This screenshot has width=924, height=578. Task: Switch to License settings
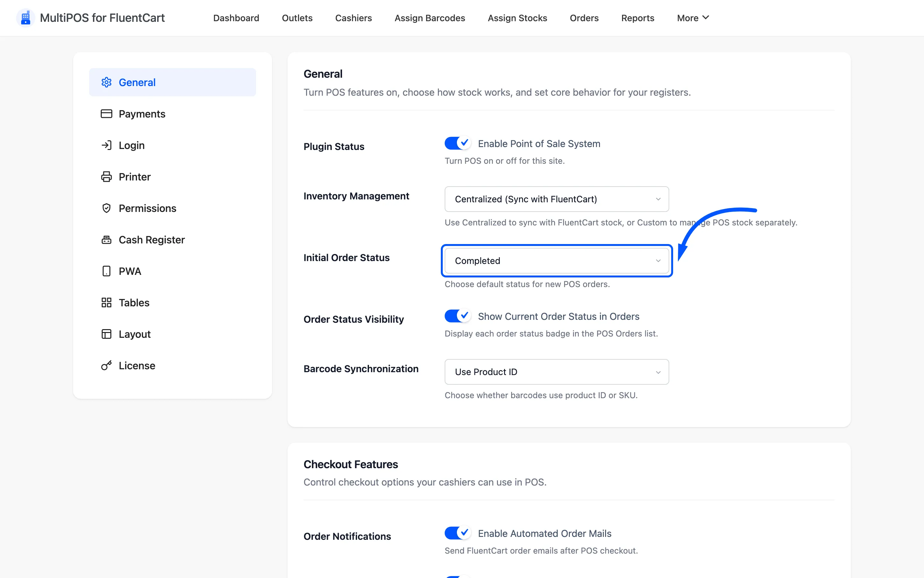tap(173, 365)
